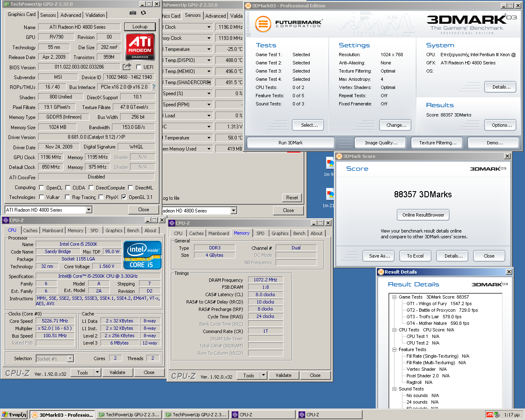Open the GPU selector dropdown in front GPU-Z
The width and height of the screenshot is (525, 420).
89,210
